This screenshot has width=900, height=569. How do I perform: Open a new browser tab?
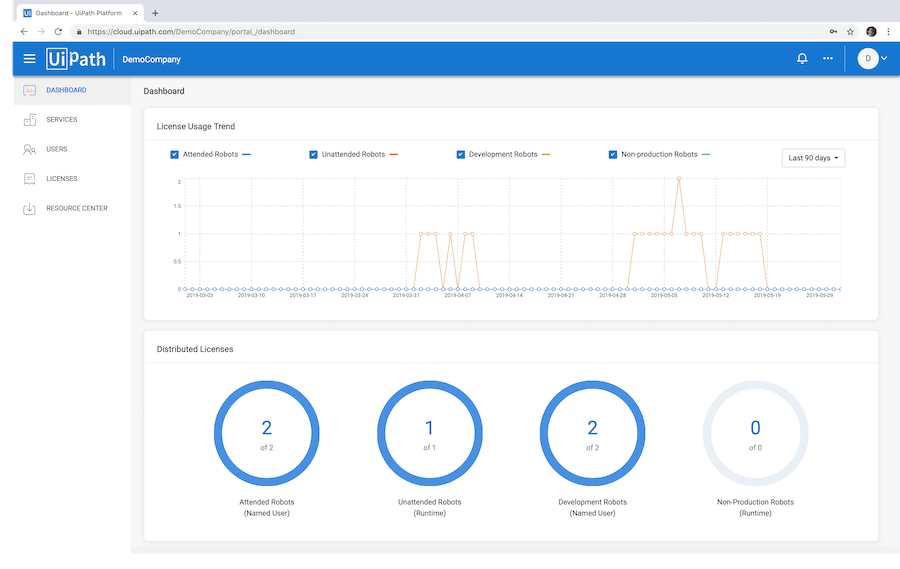pyautogui.click(x=155, y=13)
